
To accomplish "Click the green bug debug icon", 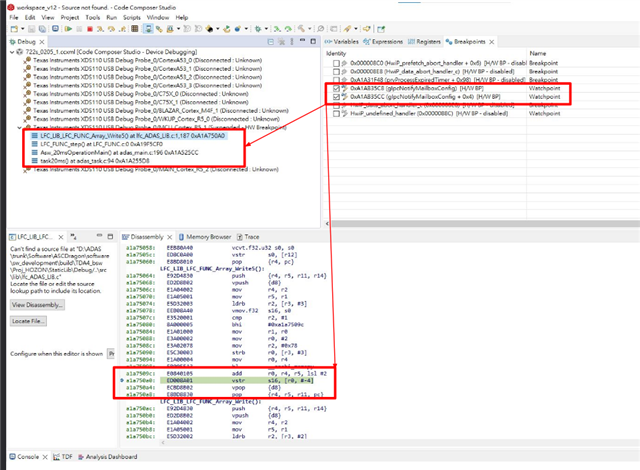I will point(258,29).
